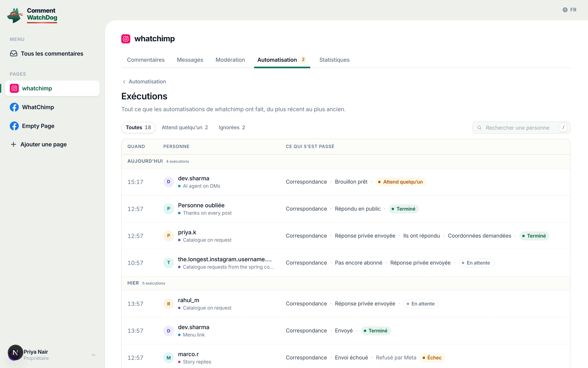588x368 pixels.
Task: Filter by Attend quelqu'un
Action: click(185, 128)
